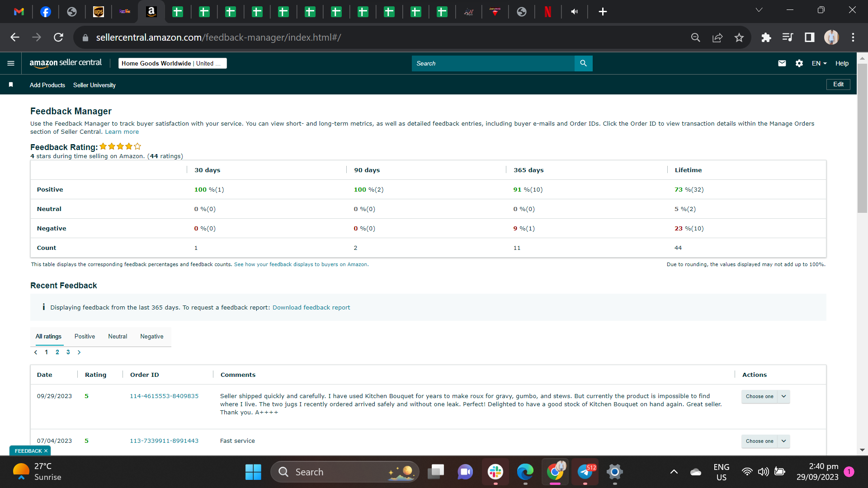Open Slack from the taskbar
The height and width of the screenshot is (488, 868).
click(495, 472)
